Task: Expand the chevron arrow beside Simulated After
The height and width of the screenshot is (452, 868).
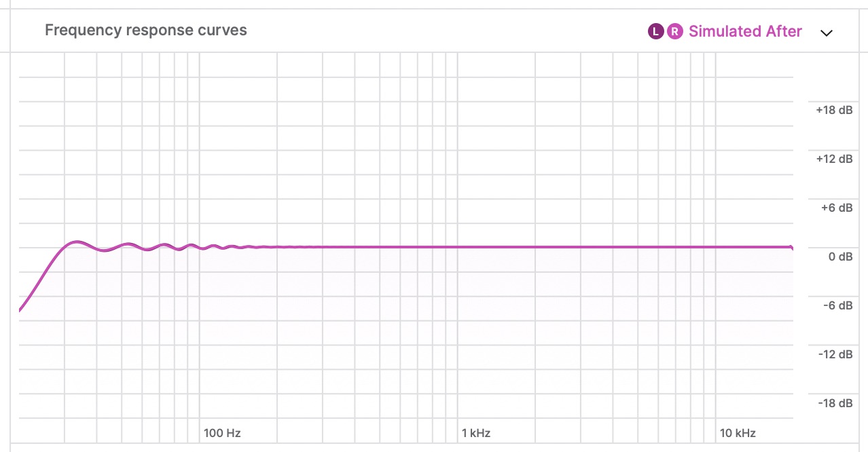Action: click(826, 33)
